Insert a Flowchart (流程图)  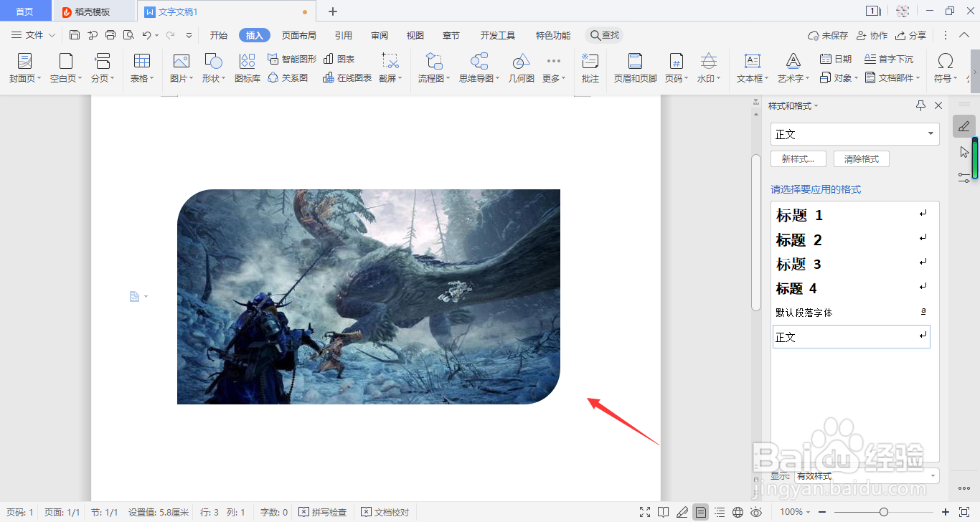[x=435, y=68]
